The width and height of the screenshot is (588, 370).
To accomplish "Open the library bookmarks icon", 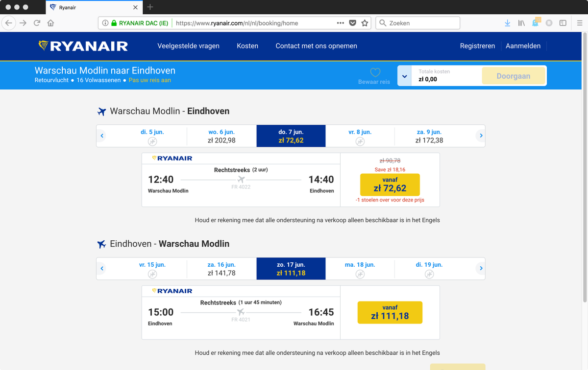I will (x=521, y=23).
